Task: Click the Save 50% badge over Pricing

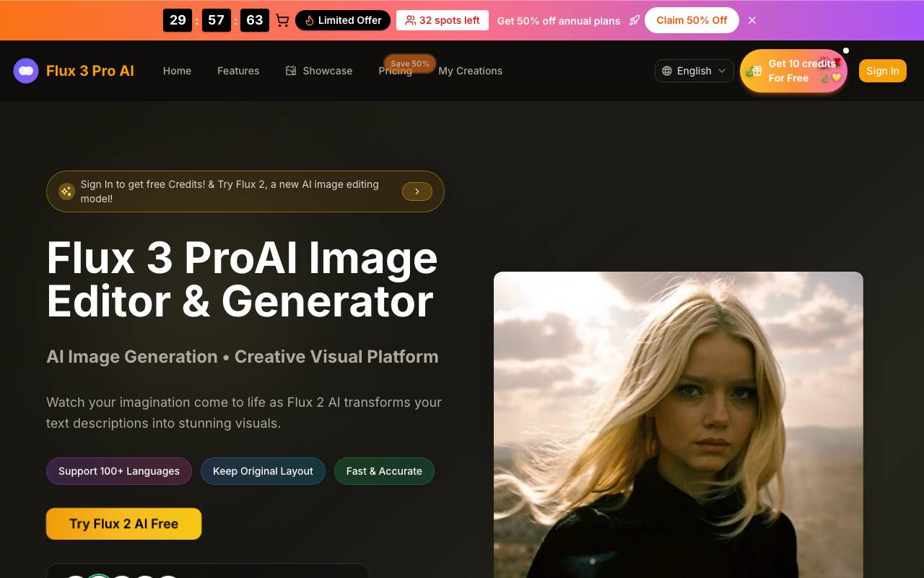Action: [410, 64]
